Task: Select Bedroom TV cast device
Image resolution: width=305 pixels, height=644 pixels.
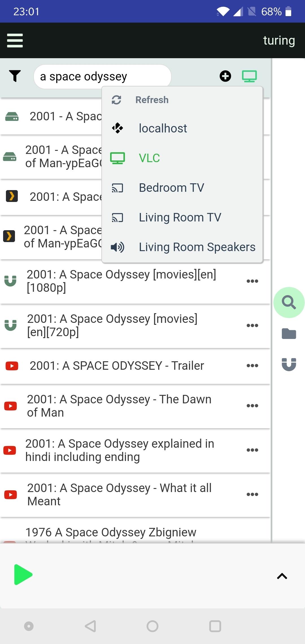Action: [171, 188]
